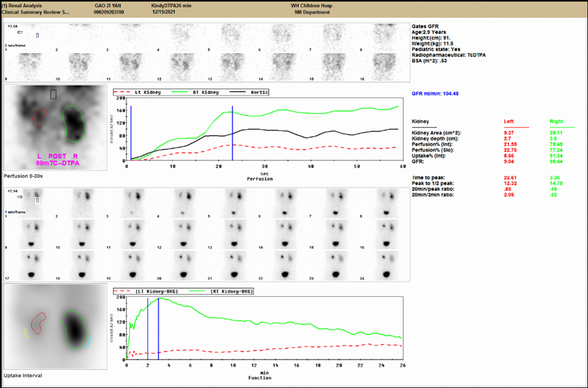Open function frame 24 thumbnail

coord(385,266)
